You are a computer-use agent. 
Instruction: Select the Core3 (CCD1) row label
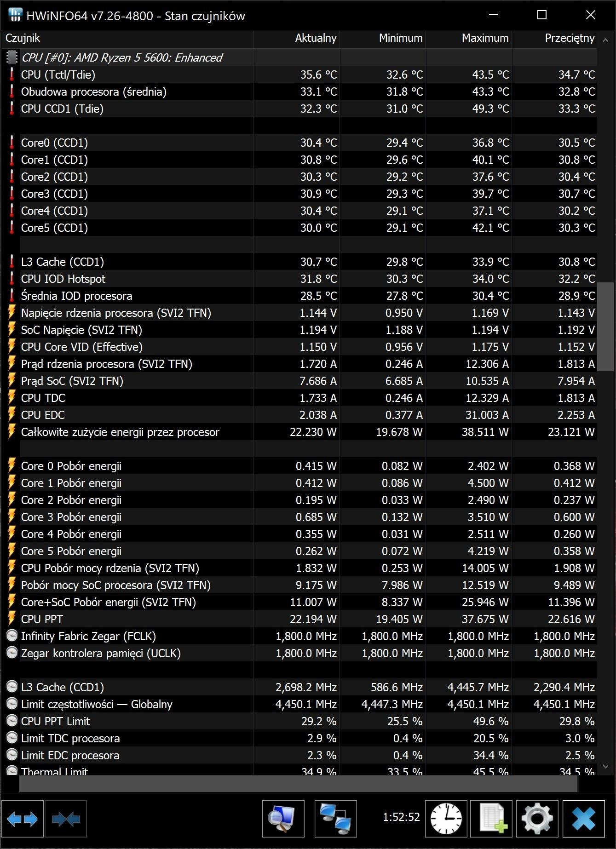[x=54, y=194]
